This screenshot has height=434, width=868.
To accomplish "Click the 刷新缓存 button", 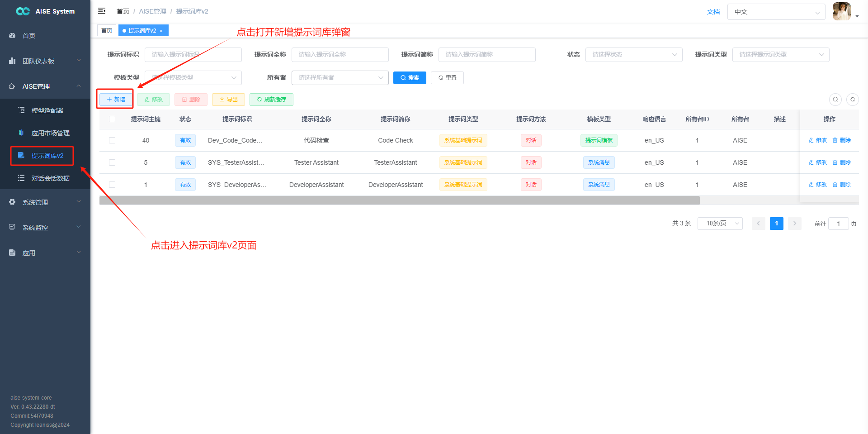I will click(x=271, y=100).
